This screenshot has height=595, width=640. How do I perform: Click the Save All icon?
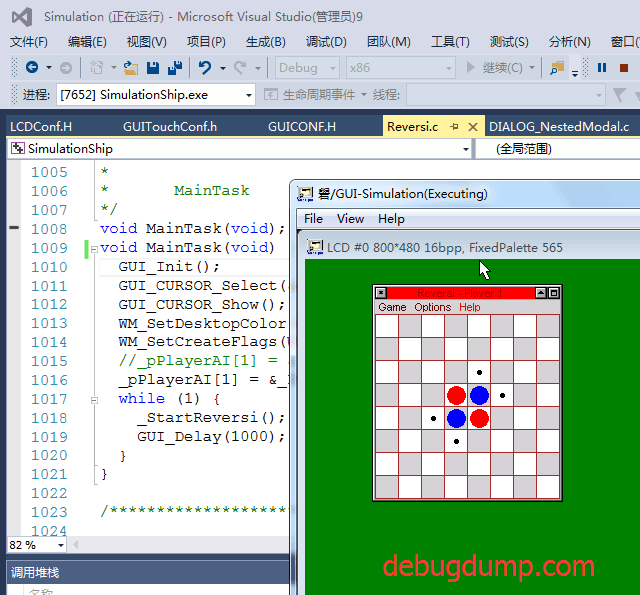click(175, 68)
